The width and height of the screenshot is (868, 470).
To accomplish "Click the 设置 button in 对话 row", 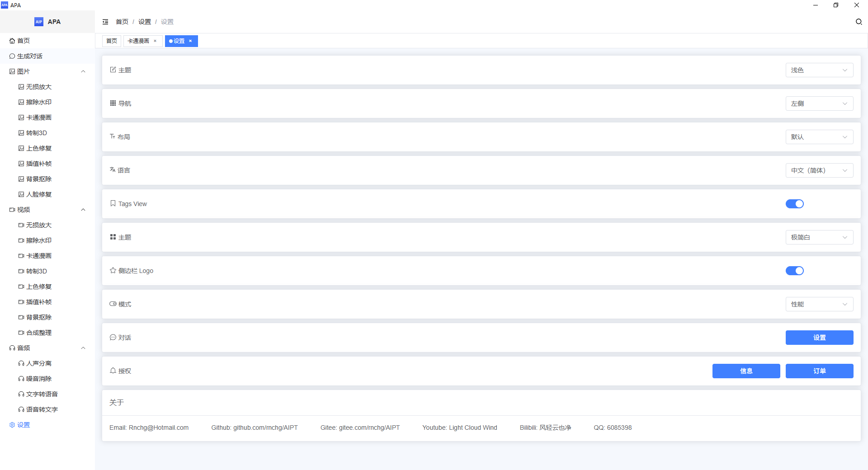I will (819, 338).
